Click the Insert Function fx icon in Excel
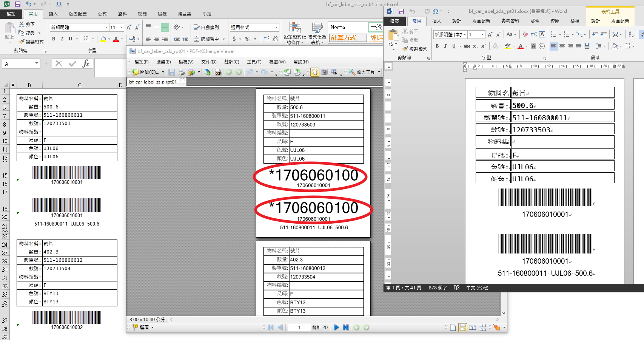Screen dimensions: 644x340 click(x=86, y=63)
